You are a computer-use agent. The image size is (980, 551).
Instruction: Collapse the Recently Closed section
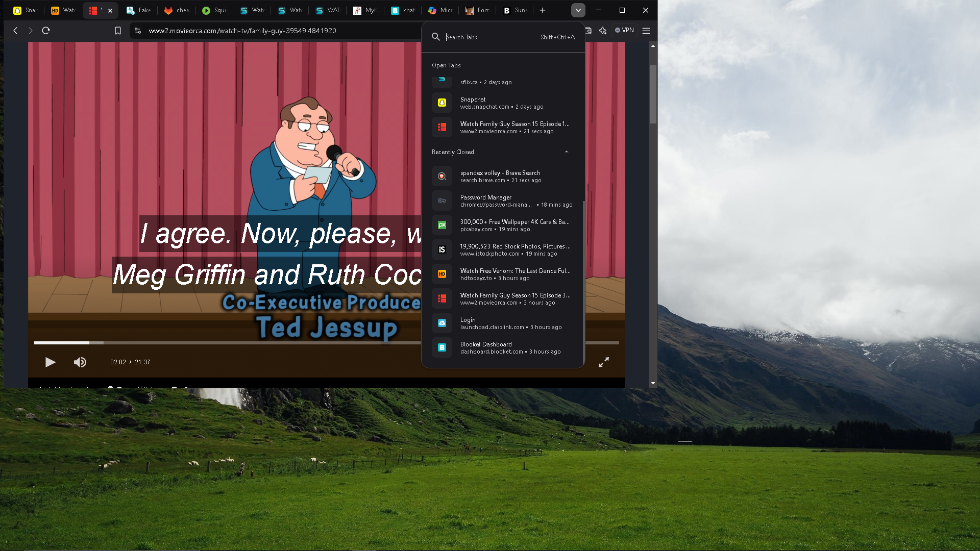[567, 152]
